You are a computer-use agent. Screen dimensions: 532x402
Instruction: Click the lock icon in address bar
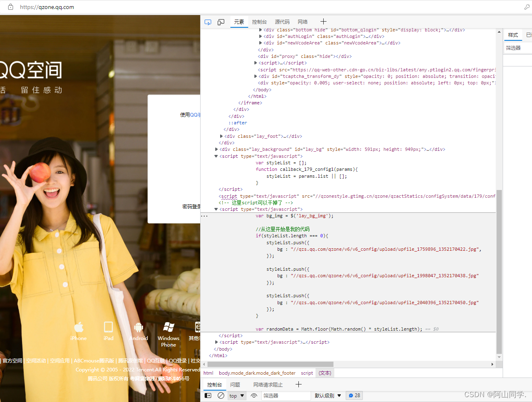[11, 7]
